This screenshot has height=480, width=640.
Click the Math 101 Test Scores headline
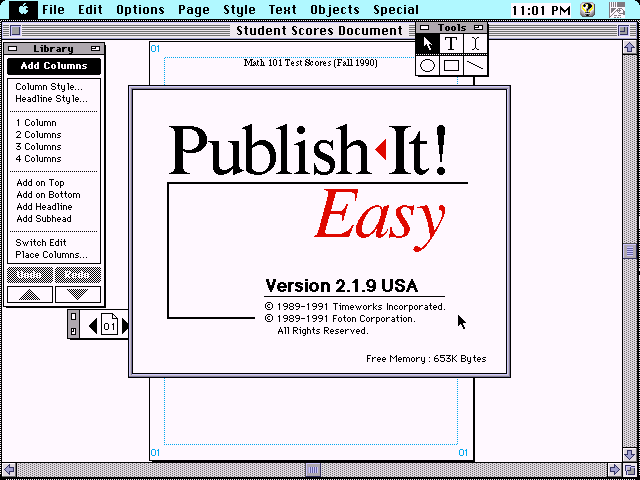[310, 63]
